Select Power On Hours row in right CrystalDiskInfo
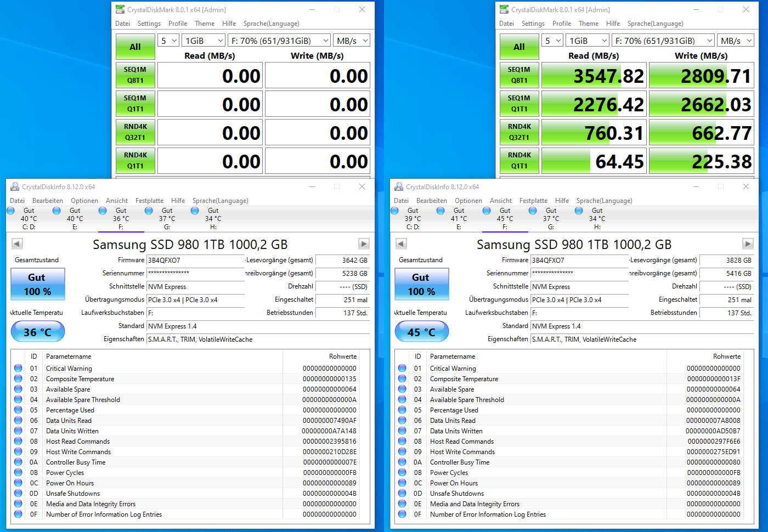The height and width of the screenshot is (532, 768). pos(569,483)
